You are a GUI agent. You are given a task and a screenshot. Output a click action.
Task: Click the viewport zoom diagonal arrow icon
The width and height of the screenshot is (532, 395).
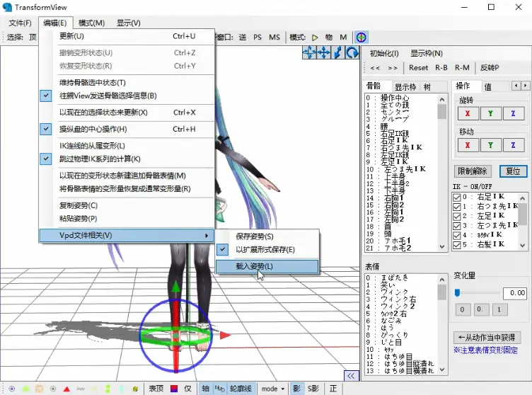click(338, 52)
